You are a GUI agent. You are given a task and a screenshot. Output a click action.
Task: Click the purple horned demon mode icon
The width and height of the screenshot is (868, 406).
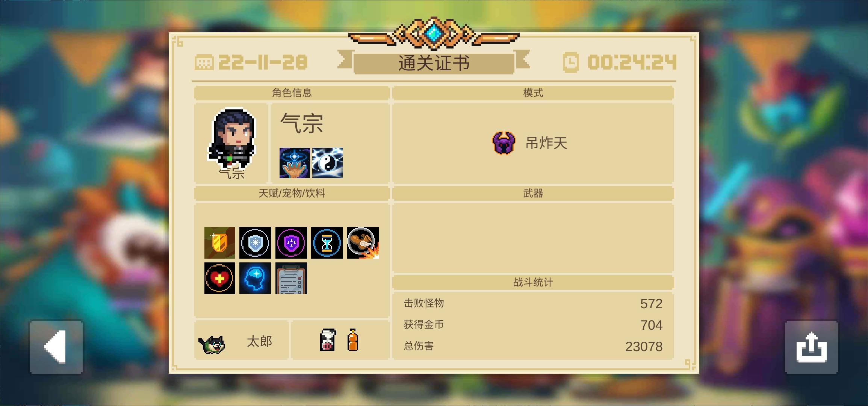coord(504,143)
